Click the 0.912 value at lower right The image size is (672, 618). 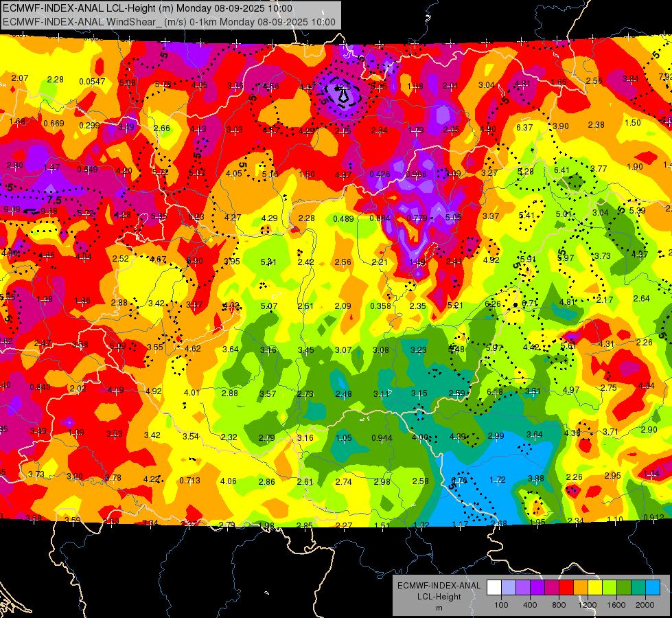653,517
